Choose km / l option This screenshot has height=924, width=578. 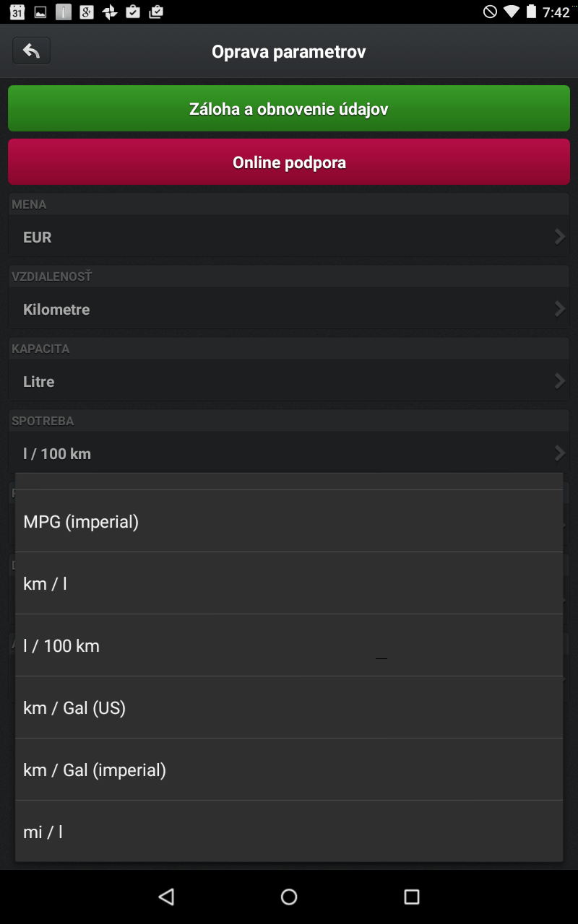click(x=289, y=583)
